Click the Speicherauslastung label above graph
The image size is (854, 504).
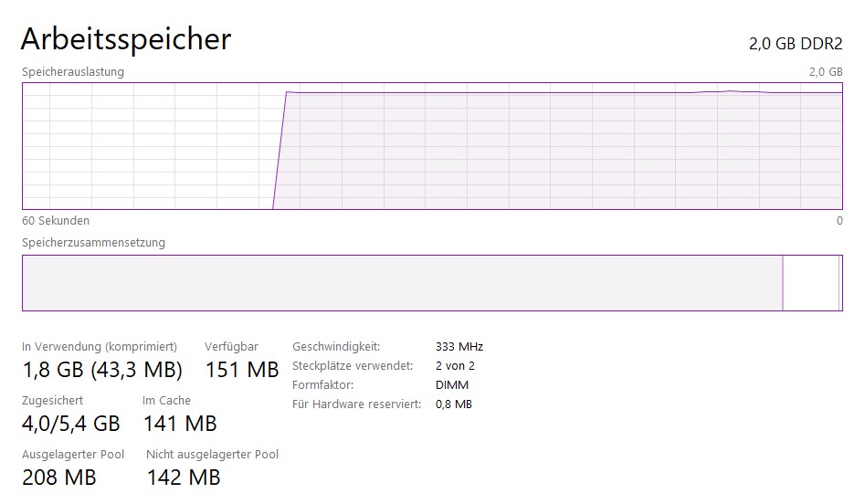[73, 71]
